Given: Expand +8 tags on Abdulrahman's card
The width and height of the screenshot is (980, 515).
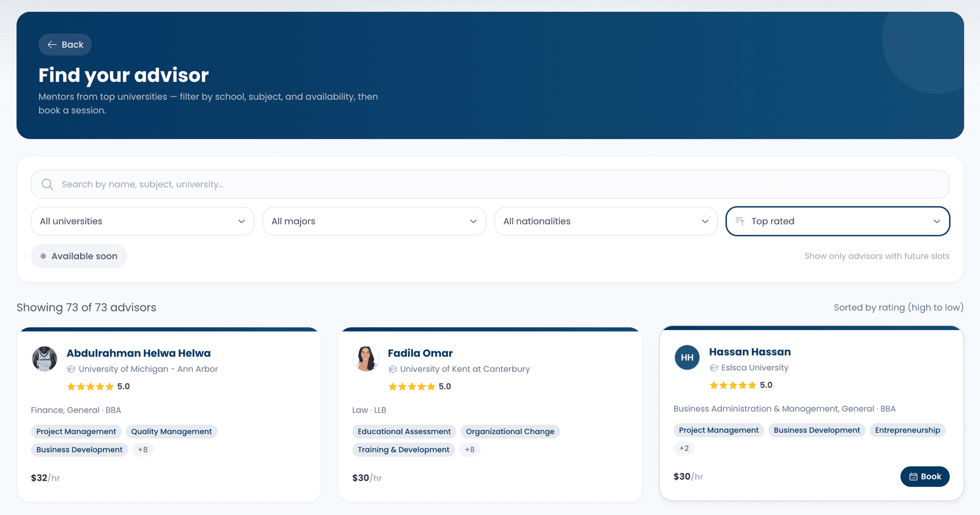Looking at the screenshot, I should 143,450.
